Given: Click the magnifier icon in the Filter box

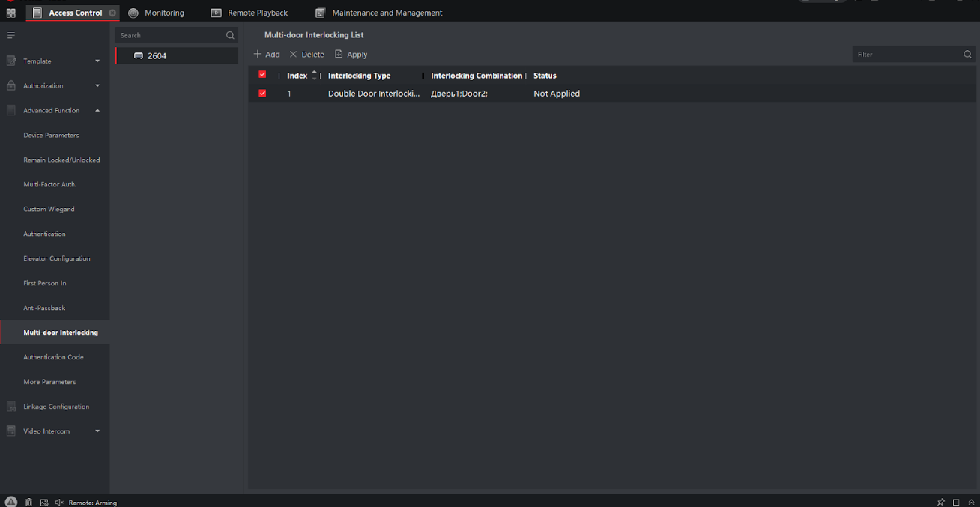Looking at the screenshot, I should click(x=967, y=55).
